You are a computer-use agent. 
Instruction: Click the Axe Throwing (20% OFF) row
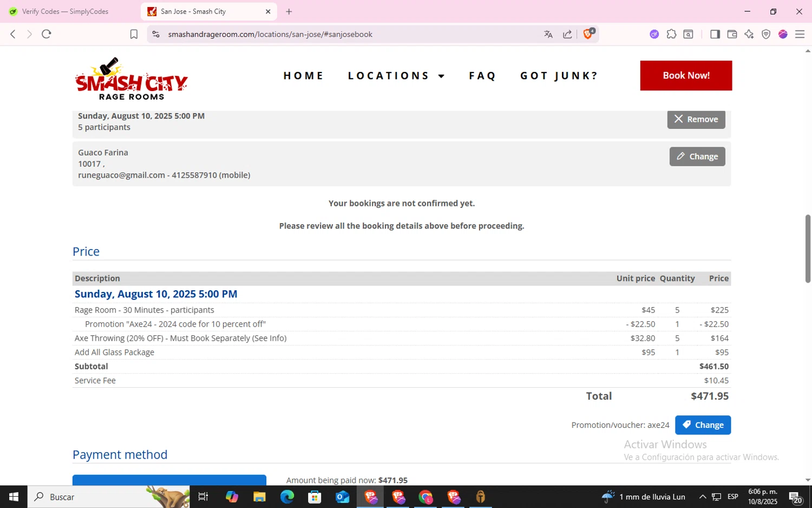pyautogui.click(x=402, y=338)
